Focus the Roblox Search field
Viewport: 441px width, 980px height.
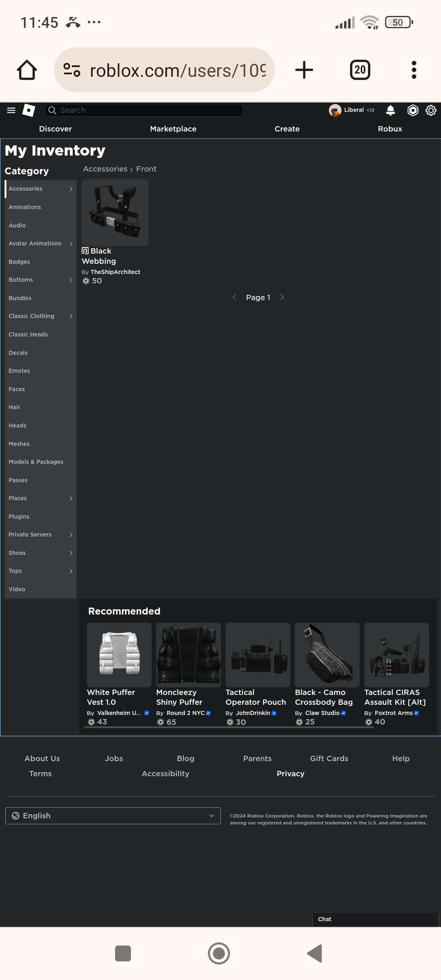point(144,110)
